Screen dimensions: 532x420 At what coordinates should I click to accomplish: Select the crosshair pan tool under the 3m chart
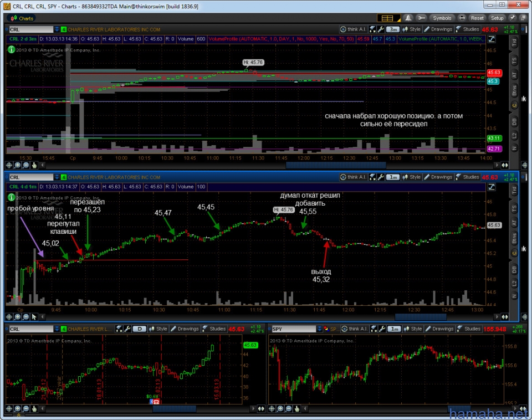click(9, 165)
